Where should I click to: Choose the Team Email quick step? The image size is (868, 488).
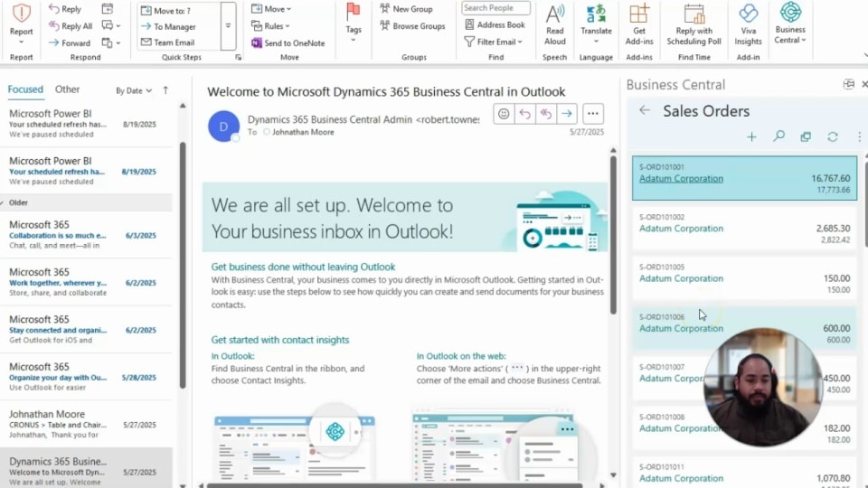coord(168,42)
